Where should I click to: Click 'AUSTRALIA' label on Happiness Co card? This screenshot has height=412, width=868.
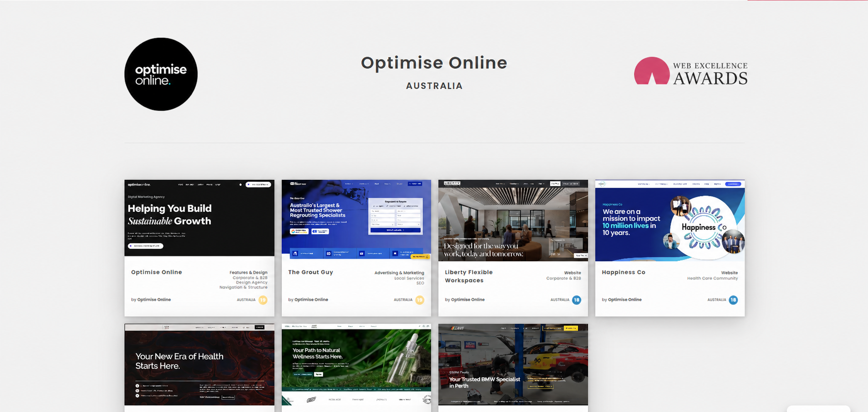pyautogui.click(x=716, y=300)
